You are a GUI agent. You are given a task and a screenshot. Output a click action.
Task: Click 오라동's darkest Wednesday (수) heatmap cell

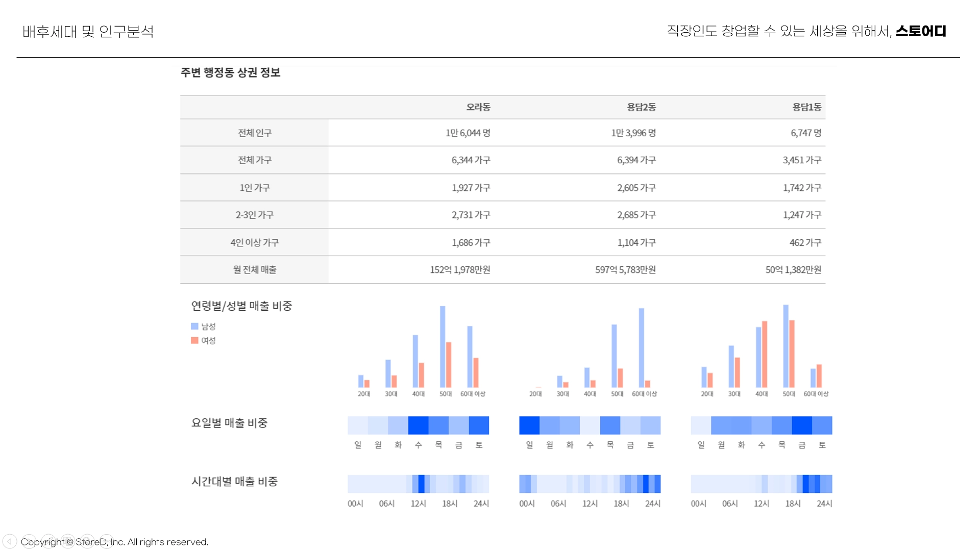pos(418,425)
